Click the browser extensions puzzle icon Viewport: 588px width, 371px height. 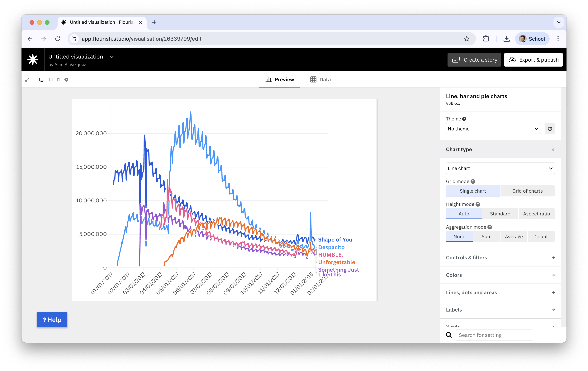[486, 39]
